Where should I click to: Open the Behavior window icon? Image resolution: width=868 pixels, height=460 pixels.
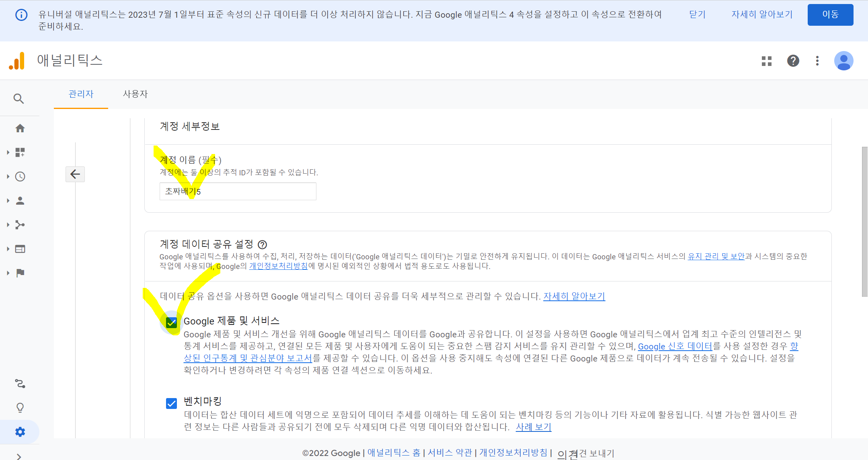tap(20, 249)
